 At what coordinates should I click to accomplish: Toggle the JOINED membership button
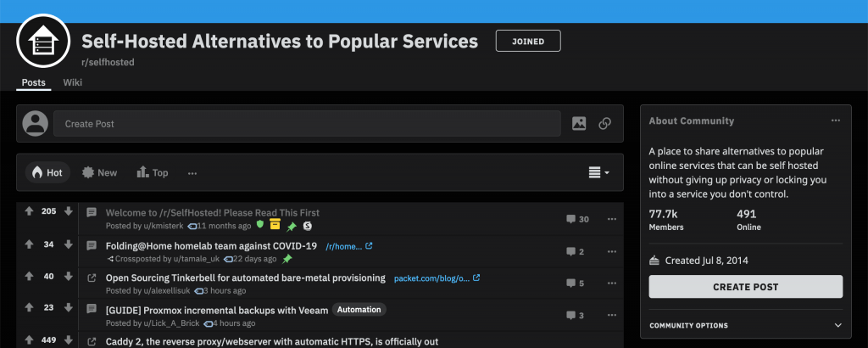pyautogui.click(x=528, y=41)
